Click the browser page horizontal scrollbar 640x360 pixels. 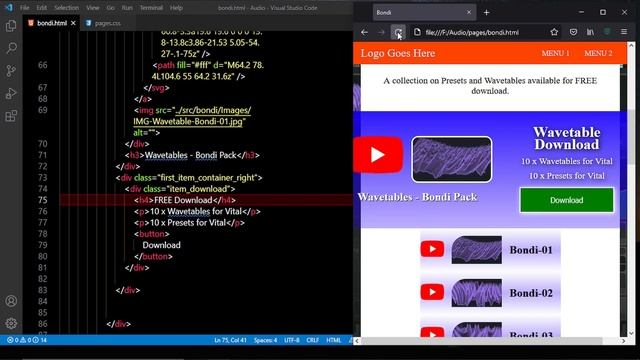click(x=482, y=341)
